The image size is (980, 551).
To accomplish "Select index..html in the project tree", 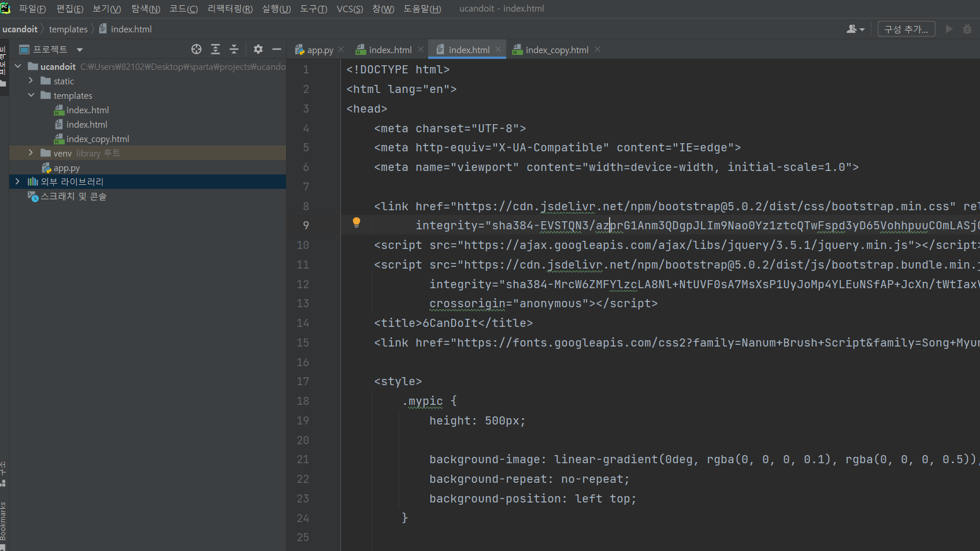I will [x=87, y=110].
